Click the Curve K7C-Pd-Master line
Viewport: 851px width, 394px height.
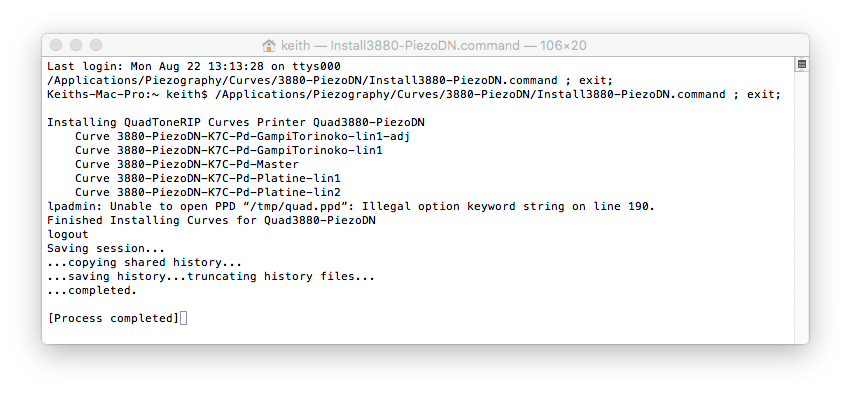click(187, 164)
